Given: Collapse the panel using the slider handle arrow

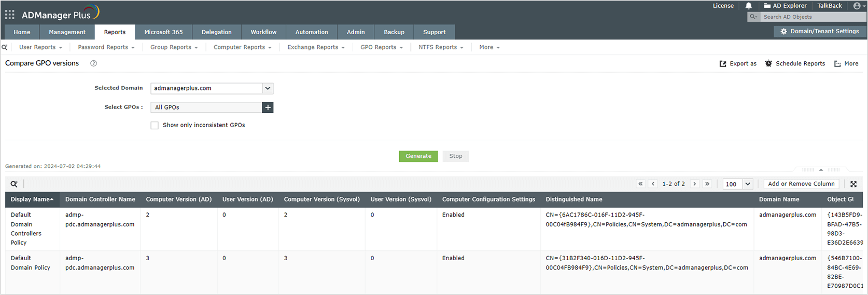Looking at the screenshot, I should (821, 170).
